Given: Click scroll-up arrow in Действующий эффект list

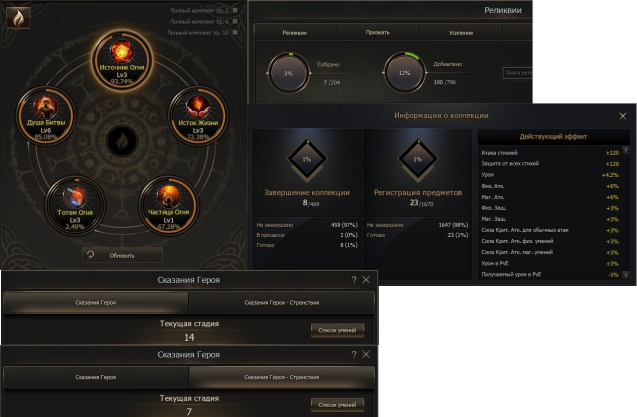Looking at the screenshot, I should [626, 151].
